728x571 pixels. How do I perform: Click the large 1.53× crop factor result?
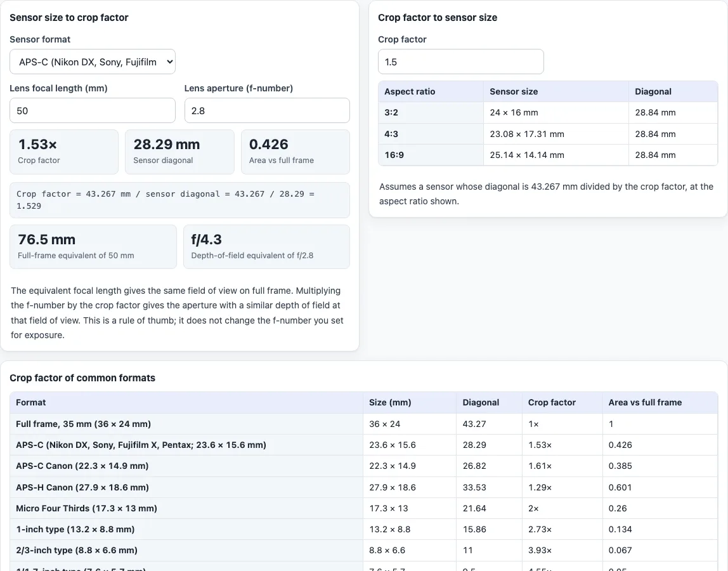pyautogui.click(x=37, y=144)
